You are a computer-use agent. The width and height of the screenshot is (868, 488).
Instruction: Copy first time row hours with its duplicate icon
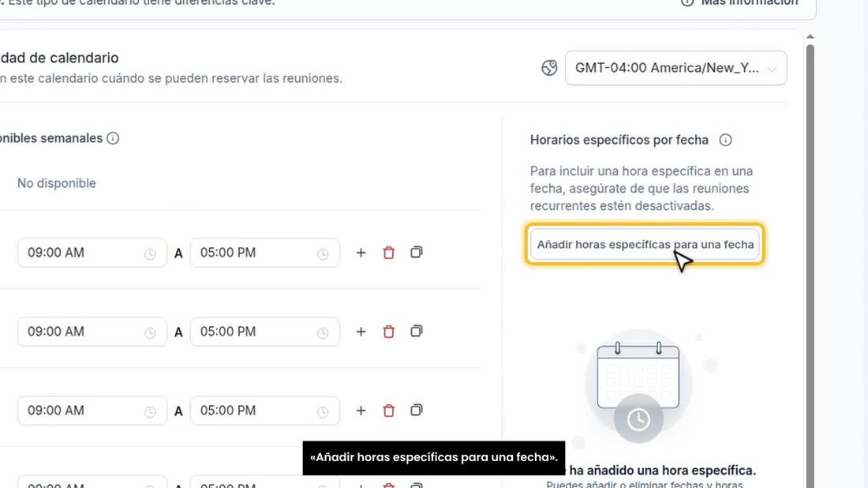pos(417,252)
